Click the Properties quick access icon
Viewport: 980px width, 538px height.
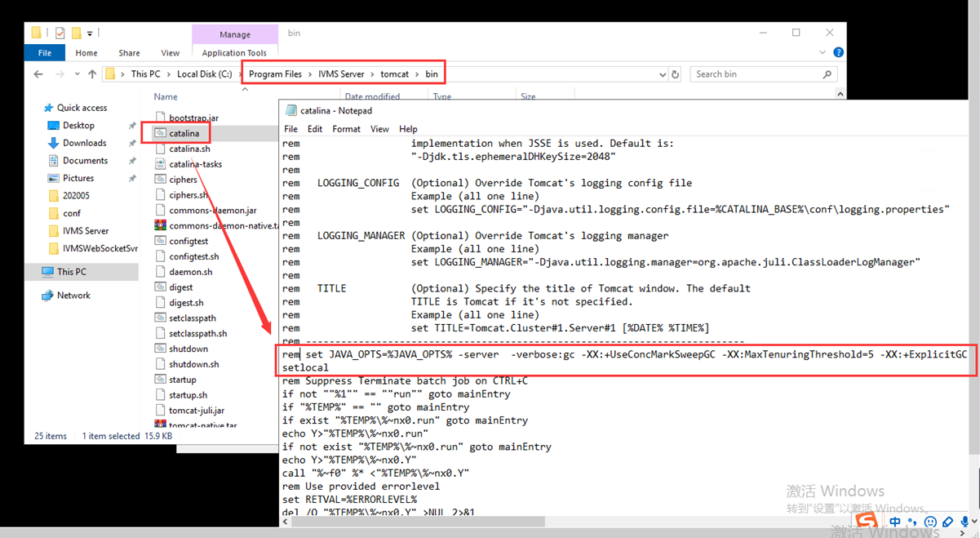pyautogui.click(x=60, y=33)
